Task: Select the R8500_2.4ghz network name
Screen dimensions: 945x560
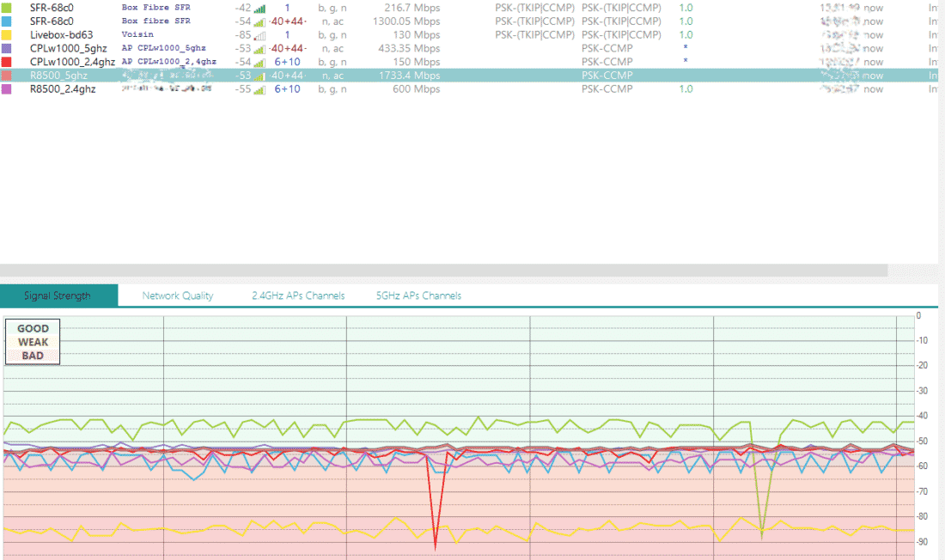Action: pyautogui.click(x=63, y=88)
